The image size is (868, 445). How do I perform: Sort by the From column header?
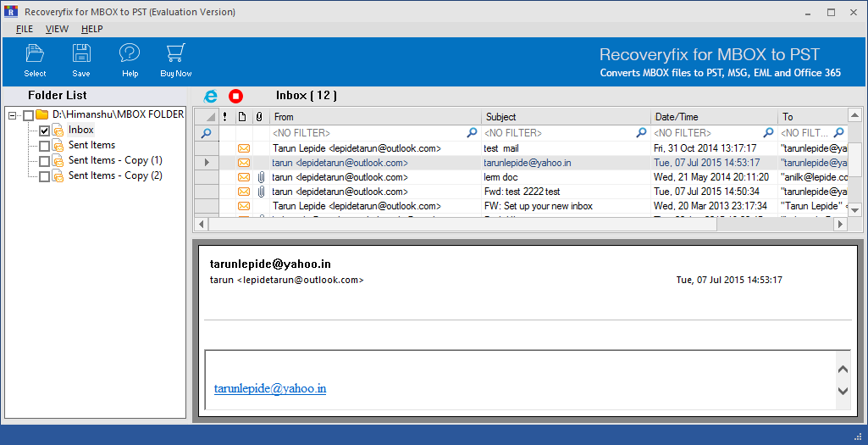(375, 117)
